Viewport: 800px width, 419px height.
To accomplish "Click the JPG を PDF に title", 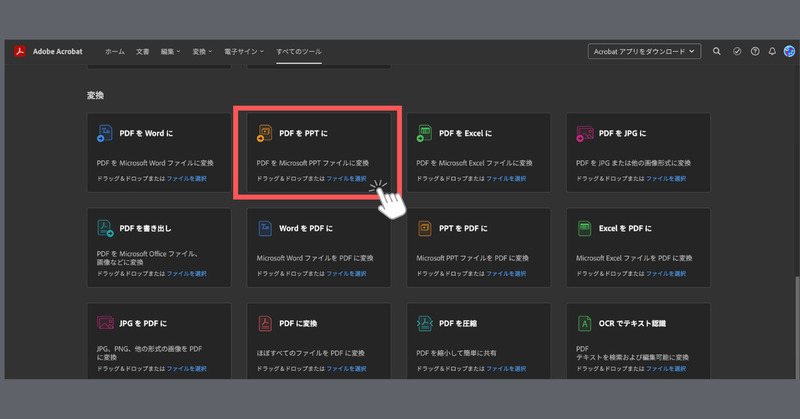I will (x=143, y=323).
